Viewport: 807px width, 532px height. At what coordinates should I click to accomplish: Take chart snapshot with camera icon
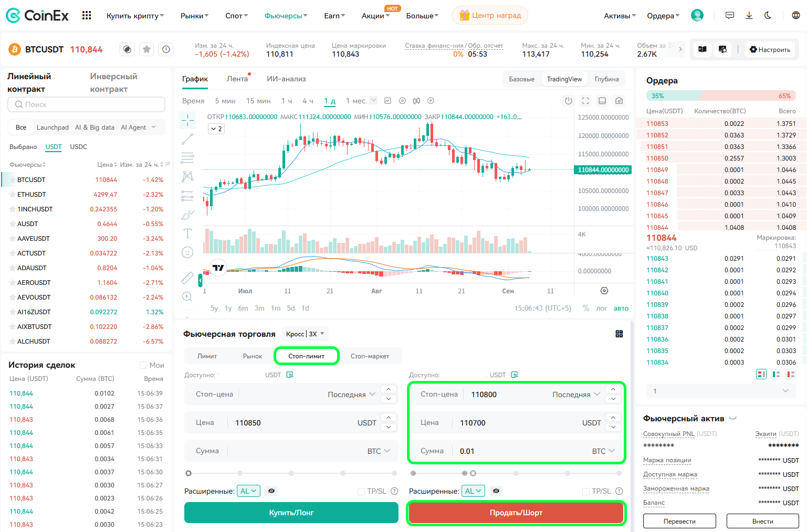[619, 101]
